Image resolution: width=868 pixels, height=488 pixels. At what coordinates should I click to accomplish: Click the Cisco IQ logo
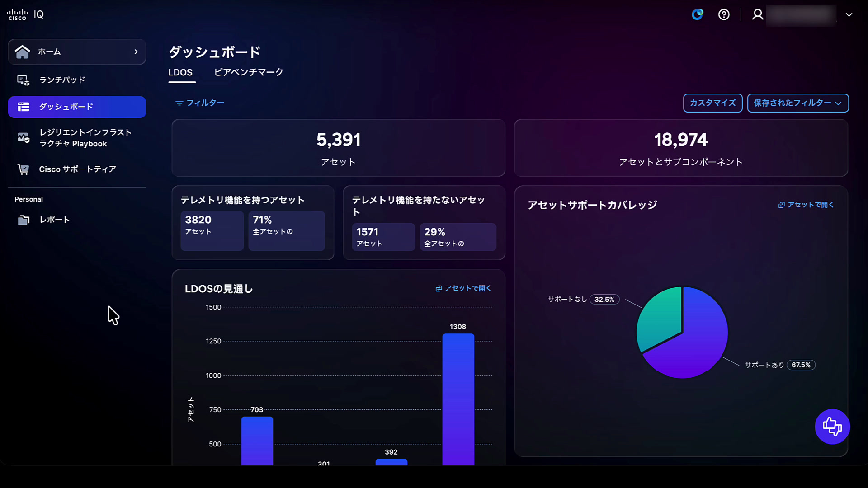tap(25, 14)
